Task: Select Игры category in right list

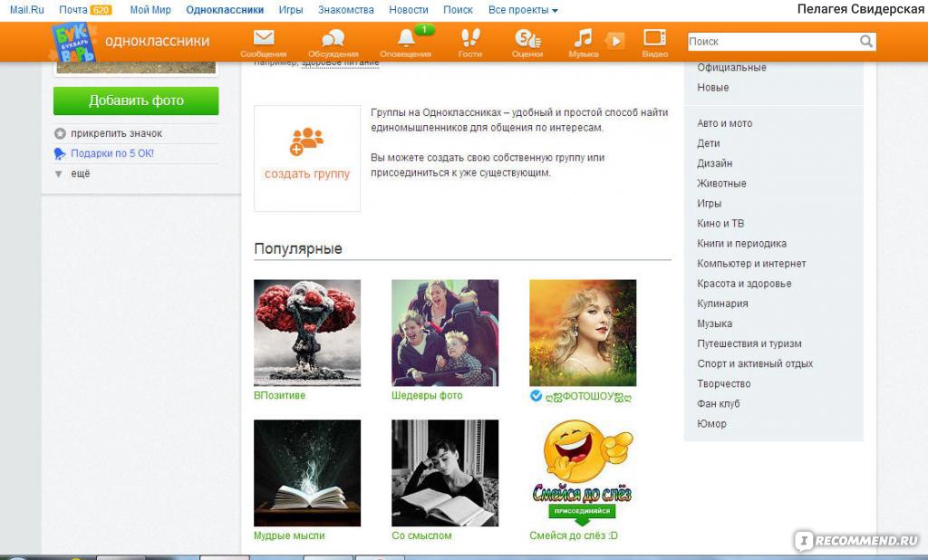Action: [x=709, y=204]
